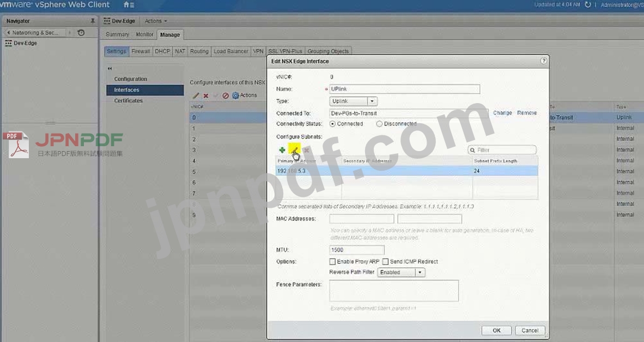The width and height of the screenshot is (644, 342).
Task: Switch to the Summary tab
Action: click(117, 34)
